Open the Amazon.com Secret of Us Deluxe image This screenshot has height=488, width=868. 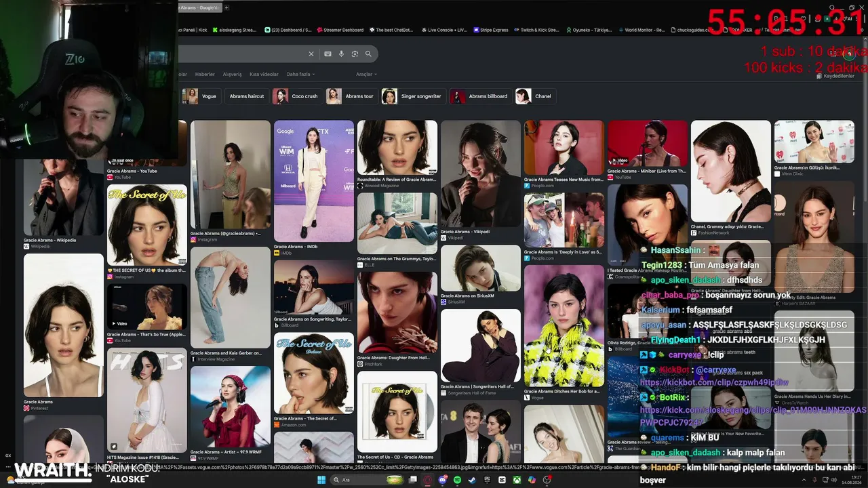(314, 373)
